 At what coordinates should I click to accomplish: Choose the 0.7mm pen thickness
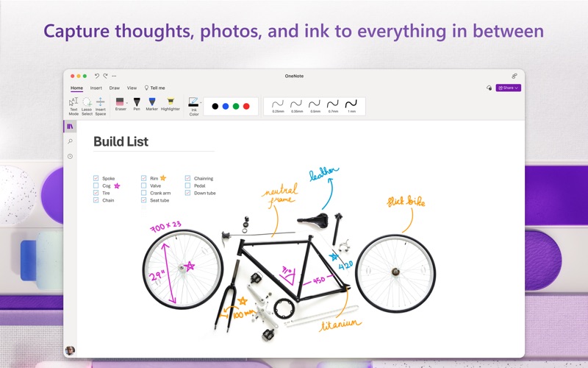click(333, 106)
